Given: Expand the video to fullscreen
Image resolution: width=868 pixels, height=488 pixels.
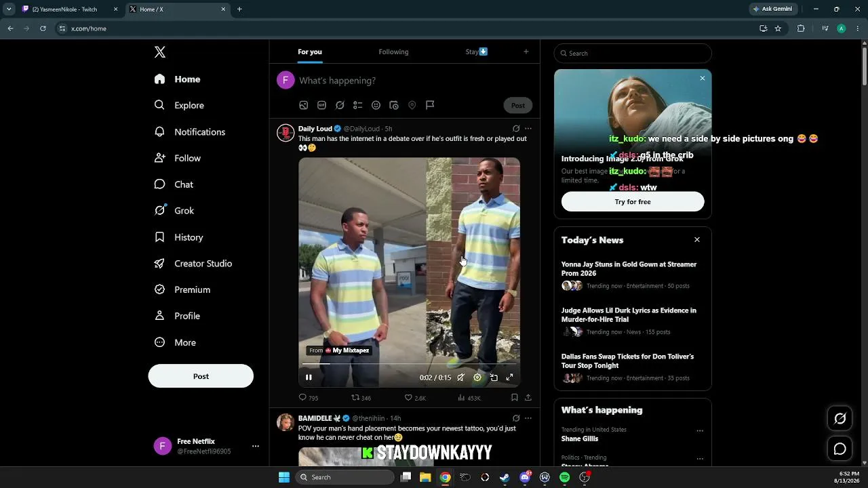Looking at the screenshot, I should click(x=510, y=378).
